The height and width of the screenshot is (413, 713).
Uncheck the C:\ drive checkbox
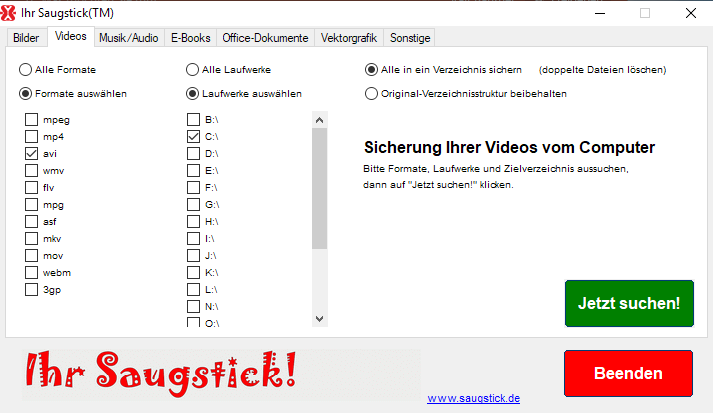coord(194,136)
